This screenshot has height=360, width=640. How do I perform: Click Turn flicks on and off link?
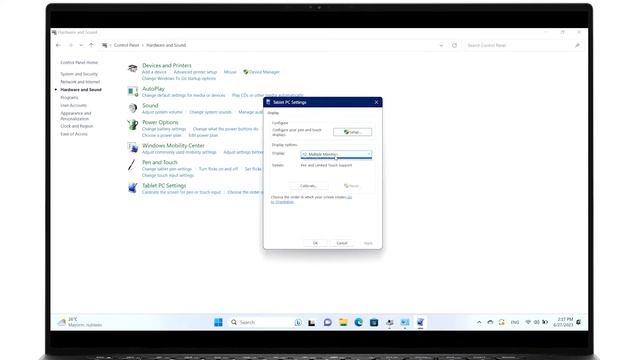point(218,169)
